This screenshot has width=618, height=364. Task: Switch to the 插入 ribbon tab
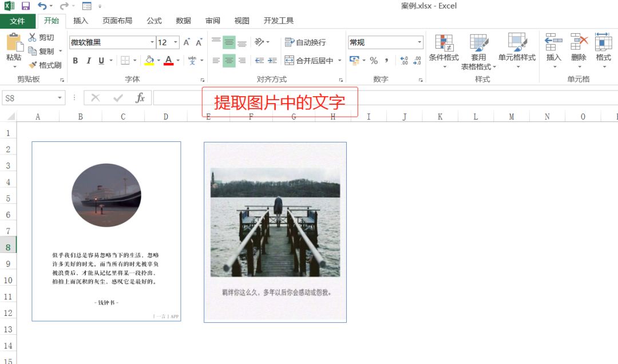(80, 21)
